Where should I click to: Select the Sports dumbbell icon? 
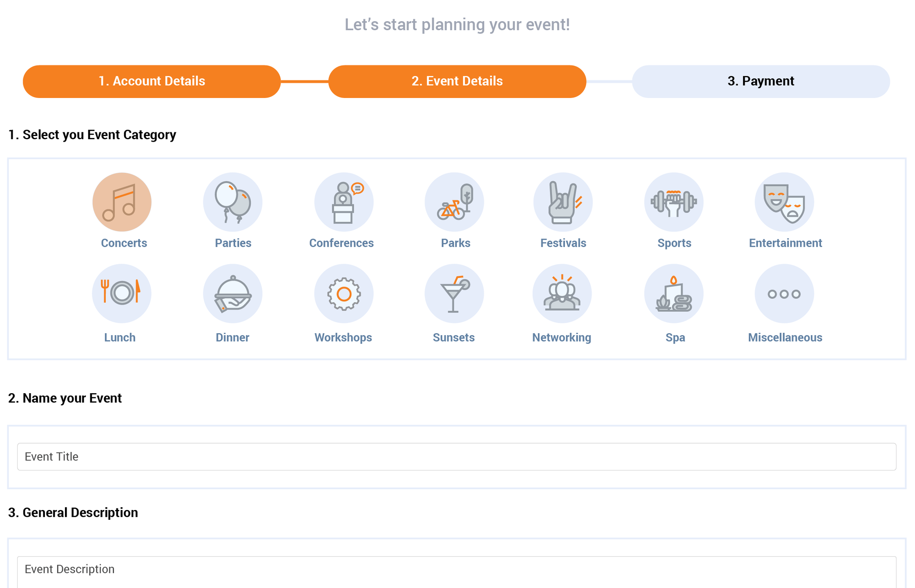(674, 202)
